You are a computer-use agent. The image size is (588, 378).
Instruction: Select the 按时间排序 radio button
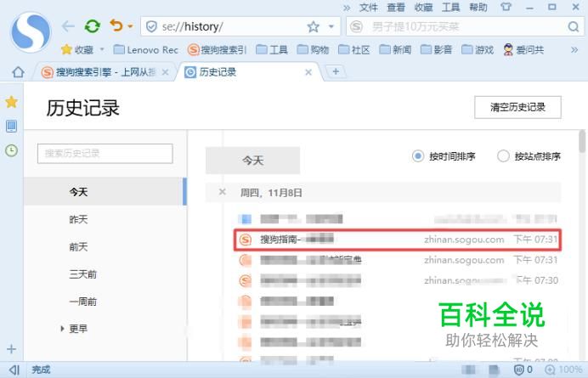tap(418, 156)
